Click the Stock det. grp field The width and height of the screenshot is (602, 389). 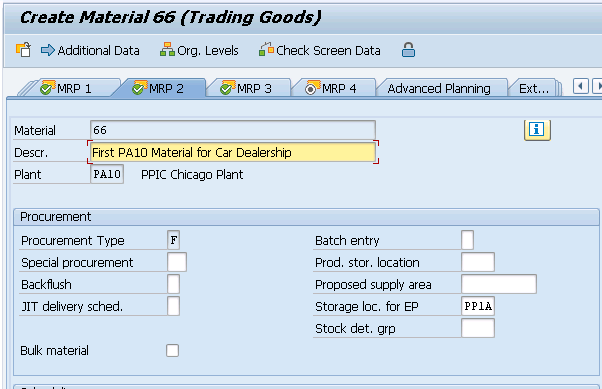(x=478, y=328)
